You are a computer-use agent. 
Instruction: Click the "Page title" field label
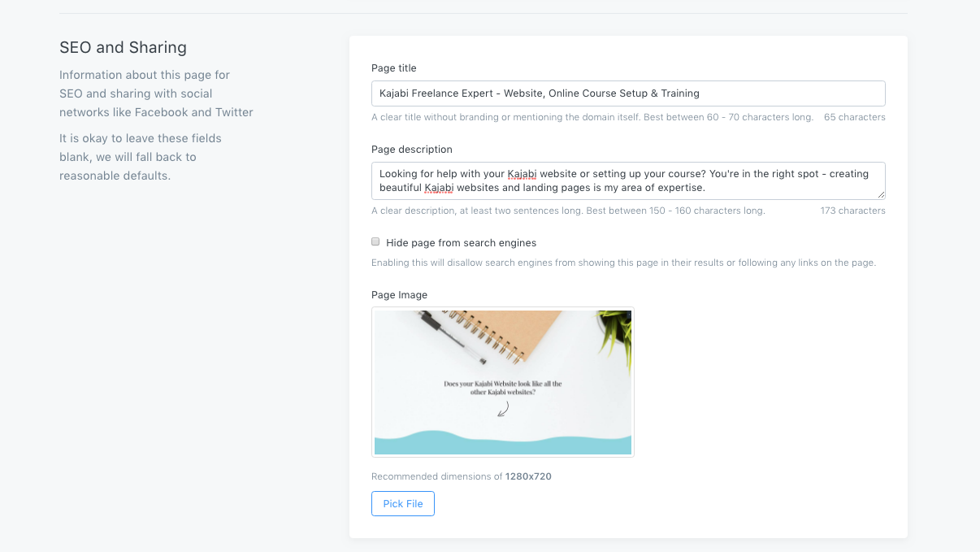click(394, 68)
